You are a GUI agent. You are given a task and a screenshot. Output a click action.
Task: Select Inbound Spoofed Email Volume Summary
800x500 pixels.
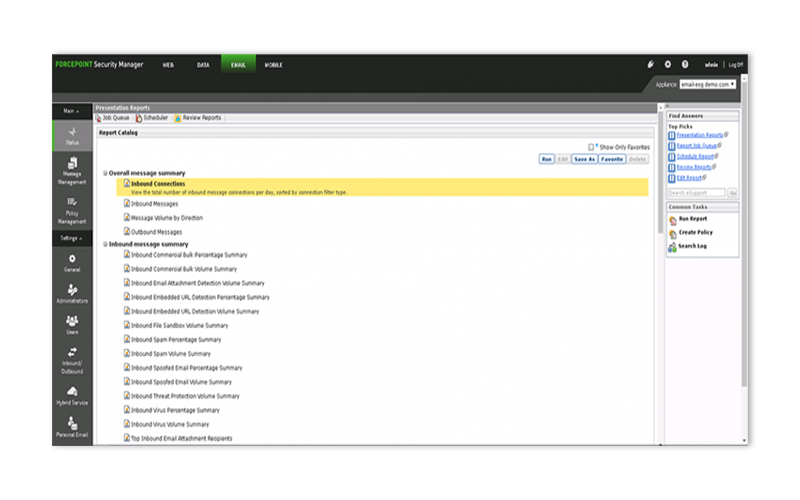(x=181, y=382)
